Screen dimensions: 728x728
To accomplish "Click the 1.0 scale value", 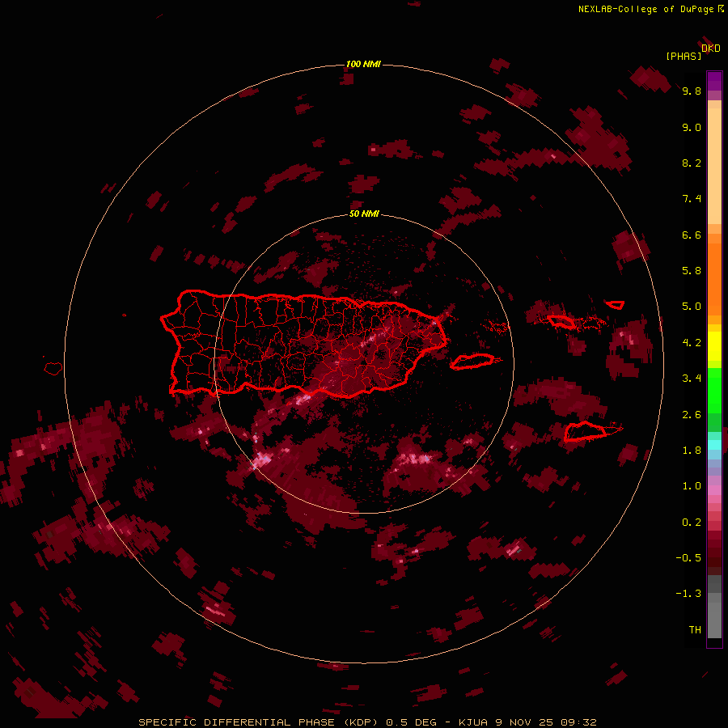I will (x=692, y=486).
